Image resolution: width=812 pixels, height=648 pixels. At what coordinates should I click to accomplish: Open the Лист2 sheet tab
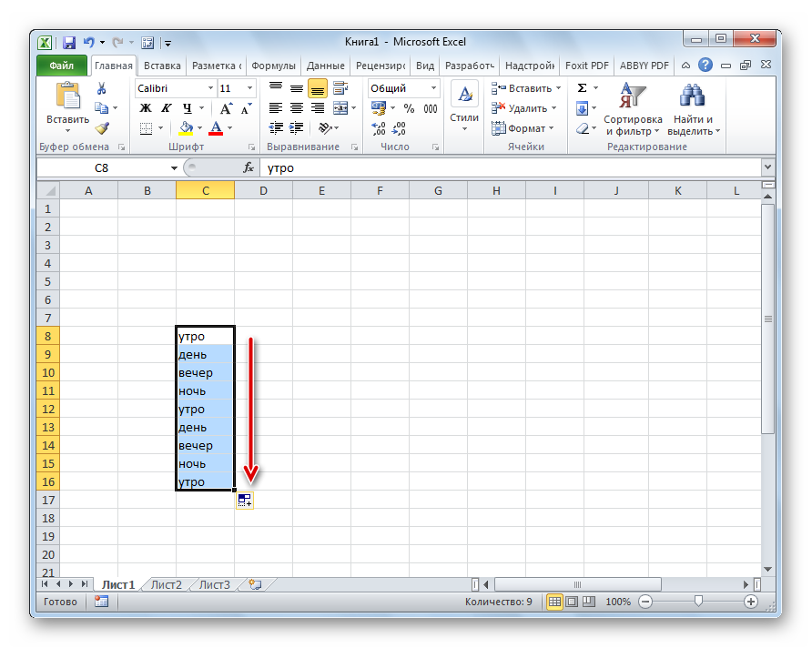click(166, 585)
